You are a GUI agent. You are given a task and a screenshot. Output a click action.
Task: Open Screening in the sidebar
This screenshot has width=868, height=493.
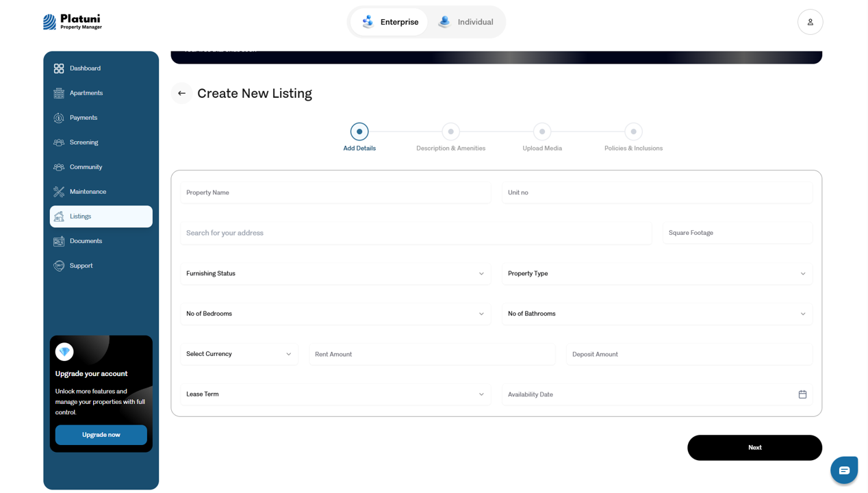pyautogui.click(x=101, y=142)
